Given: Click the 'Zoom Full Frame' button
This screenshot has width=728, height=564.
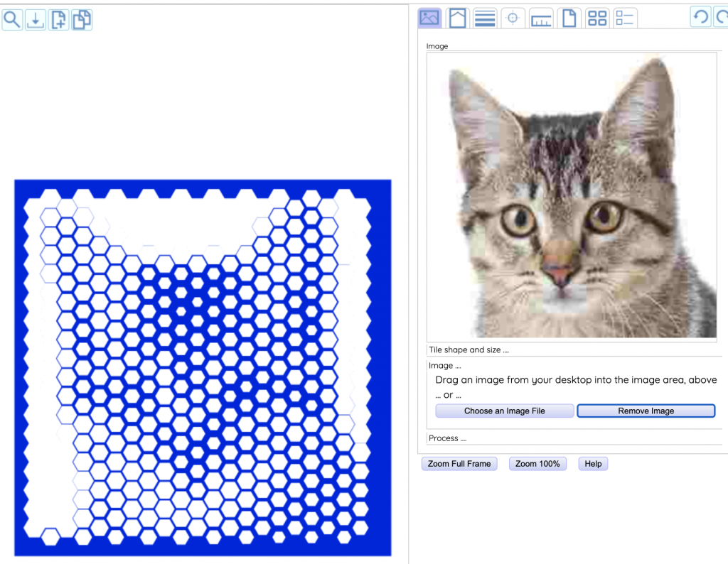Looking at the screenshot, I should click(459, 464).
